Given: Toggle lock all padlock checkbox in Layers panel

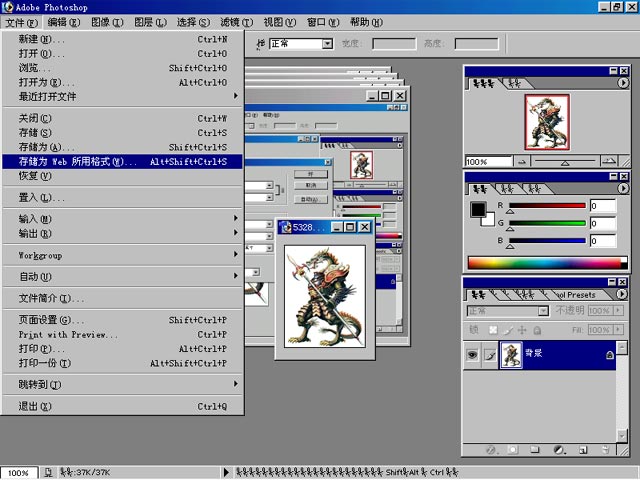Looking at the screenshot, I should [537, 330].
